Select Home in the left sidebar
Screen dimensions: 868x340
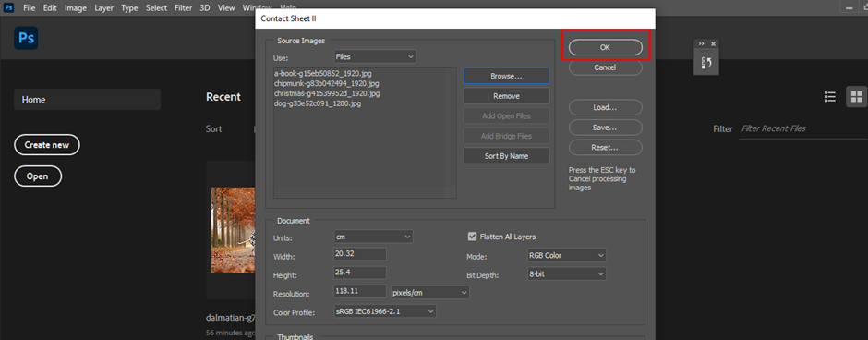[x=87, y=100]
